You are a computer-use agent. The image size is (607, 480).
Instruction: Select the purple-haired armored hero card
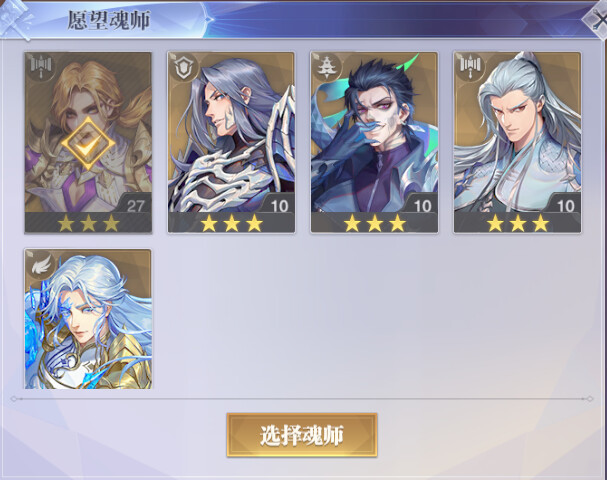[x=231, y=142]
